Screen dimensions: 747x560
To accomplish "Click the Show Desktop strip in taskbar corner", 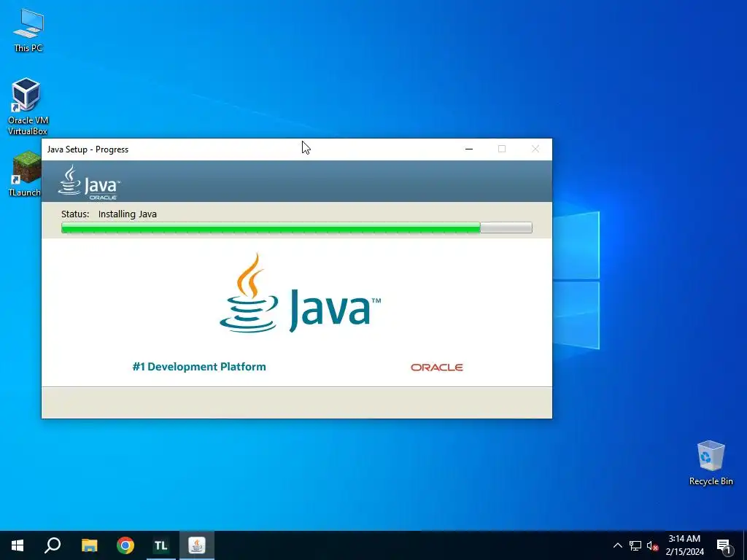I will (745, 545).
